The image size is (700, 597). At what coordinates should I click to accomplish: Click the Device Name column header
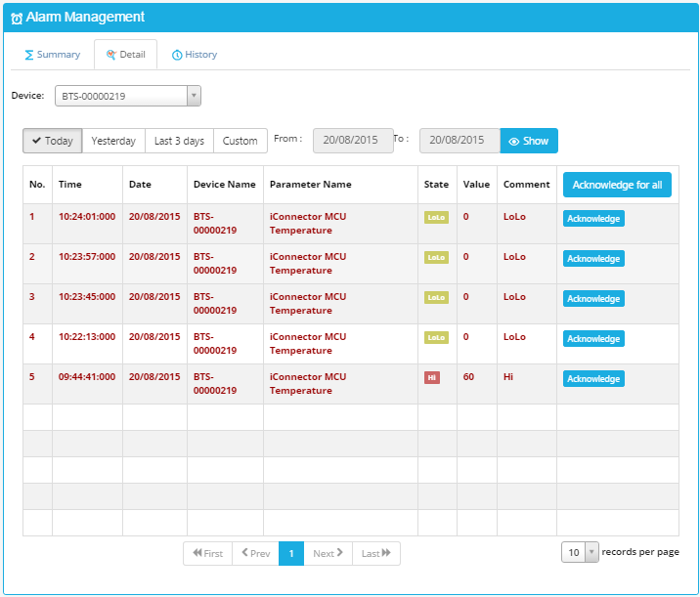225,185
